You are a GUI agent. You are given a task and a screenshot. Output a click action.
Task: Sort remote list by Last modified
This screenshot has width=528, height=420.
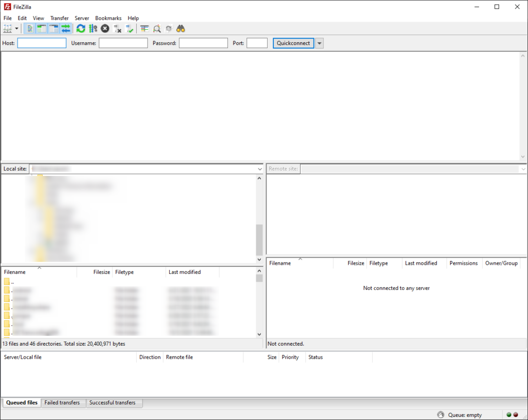pyautogui.click(x=424, y=263)
